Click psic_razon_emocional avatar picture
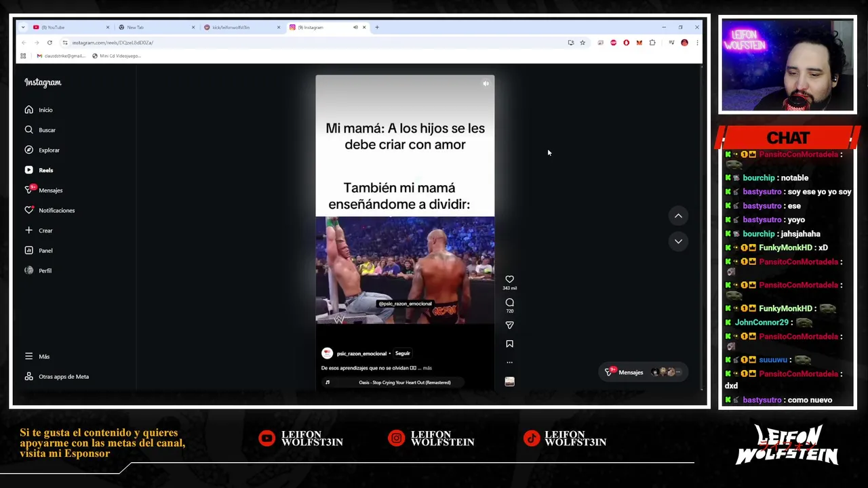The image size is (868, 488). pos(327,353)
